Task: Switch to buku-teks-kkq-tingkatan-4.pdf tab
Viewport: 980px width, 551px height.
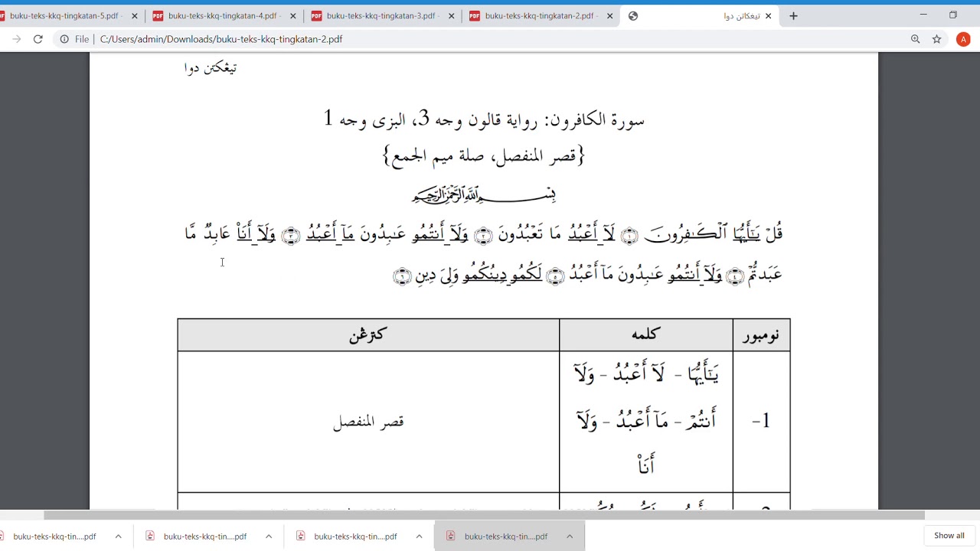Action: pos(224,15)
